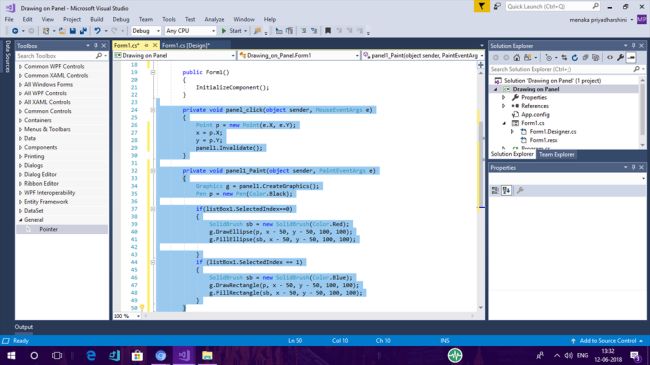Click the Undo toolbar icon
This screenshot has width=650, height=365.
point(97,31)
